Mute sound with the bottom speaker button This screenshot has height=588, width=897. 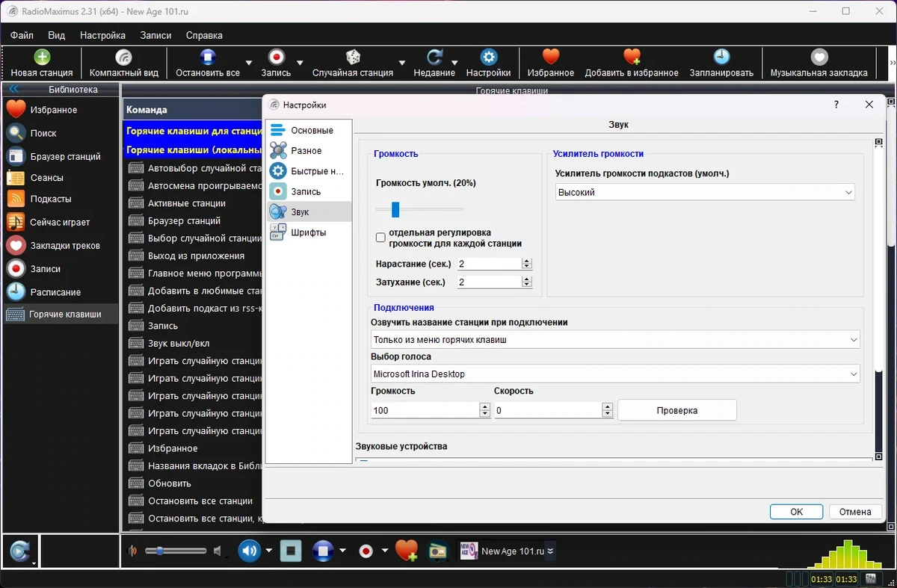pyautogui.click(x=249, y=551)
